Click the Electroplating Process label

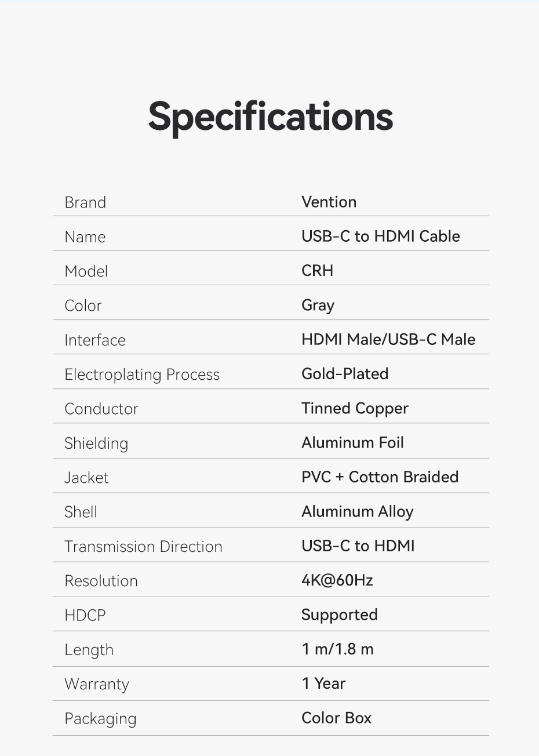click(142, 375)
